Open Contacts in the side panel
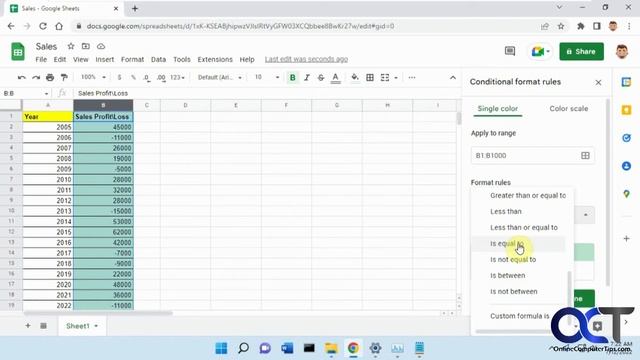The width and height of the screenshot is (640, 360). pos(627,166)
